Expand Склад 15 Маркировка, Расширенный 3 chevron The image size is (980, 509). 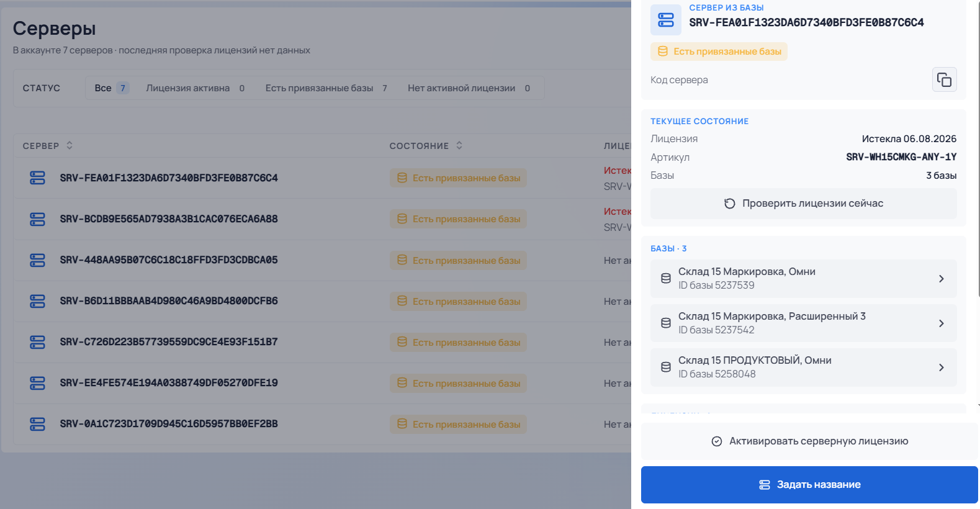(941, 323)
